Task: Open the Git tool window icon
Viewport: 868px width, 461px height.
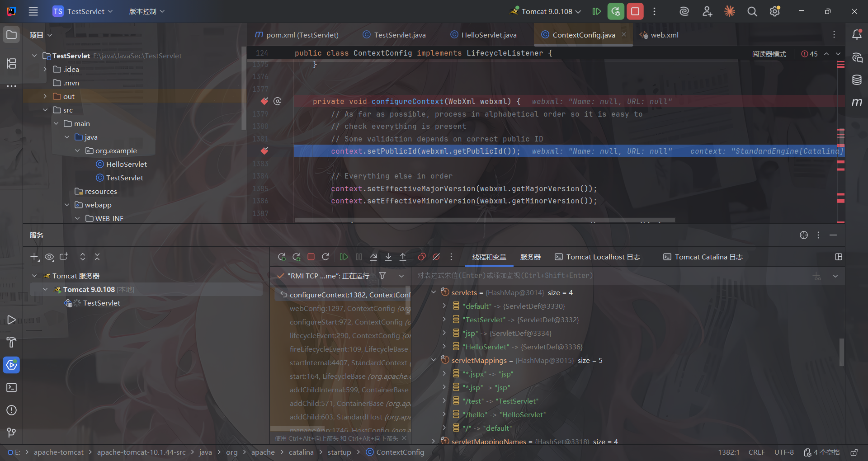Action: click(x=11, y=433)
